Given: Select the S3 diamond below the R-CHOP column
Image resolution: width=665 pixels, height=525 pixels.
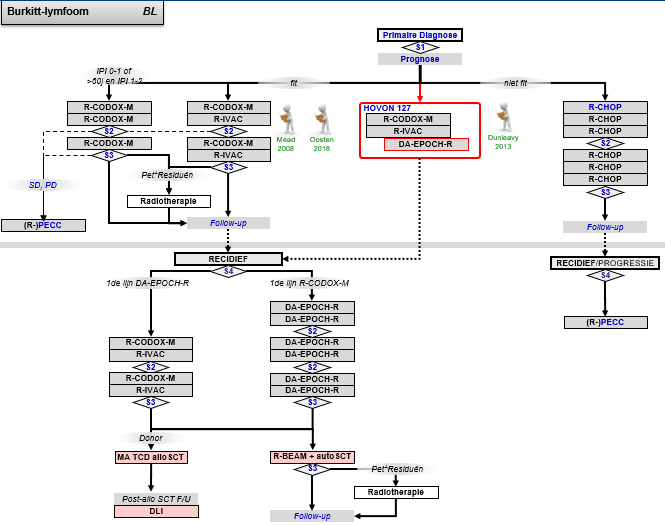Looking at the screenshot, I should tap(605, 191).
